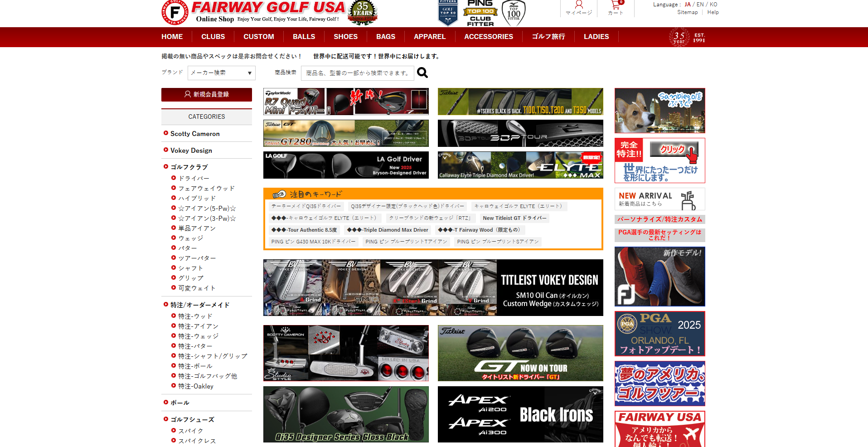The image size is (868, 447).
Task: Open the Help link
Action: 713,12
